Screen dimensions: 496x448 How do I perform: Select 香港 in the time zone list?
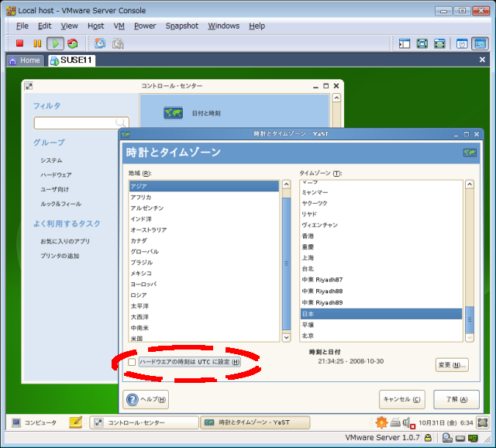[381, 236]
